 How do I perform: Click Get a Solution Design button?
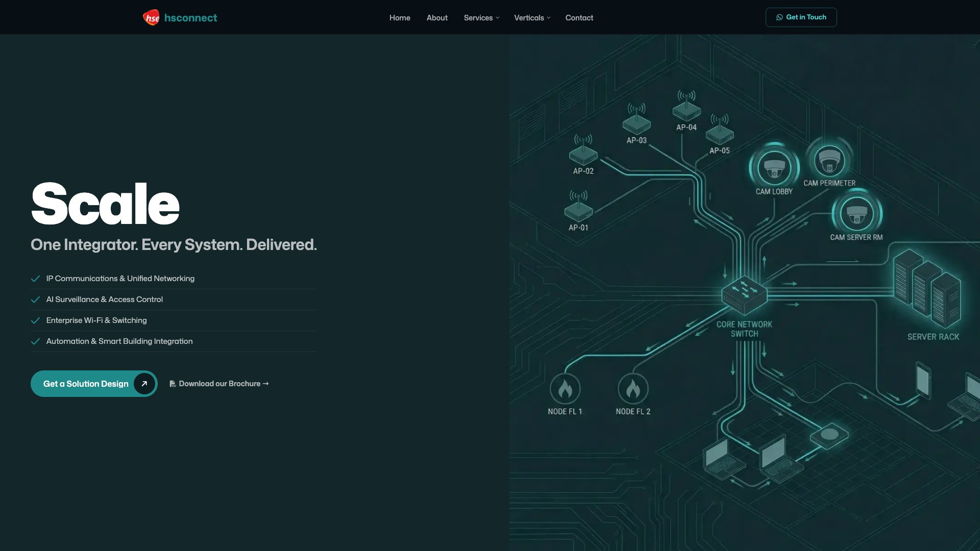click(86, 384)
